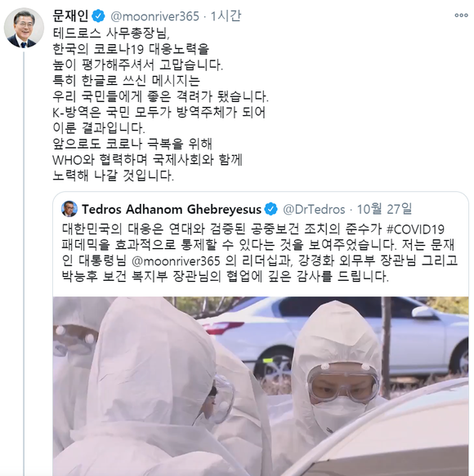
Task: Open the 10월 27일 date of quoted tweet
Action: click(x=384, y=209)
